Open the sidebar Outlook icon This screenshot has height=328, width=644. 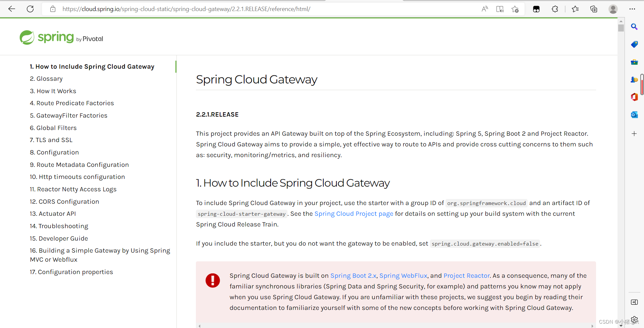click(634, 115)
